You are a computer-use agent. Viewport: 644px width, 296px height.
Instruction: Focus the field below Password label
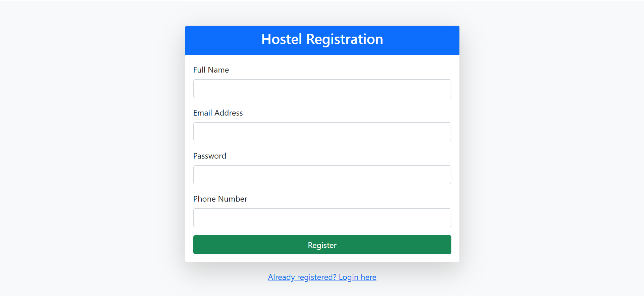[322, 175]
